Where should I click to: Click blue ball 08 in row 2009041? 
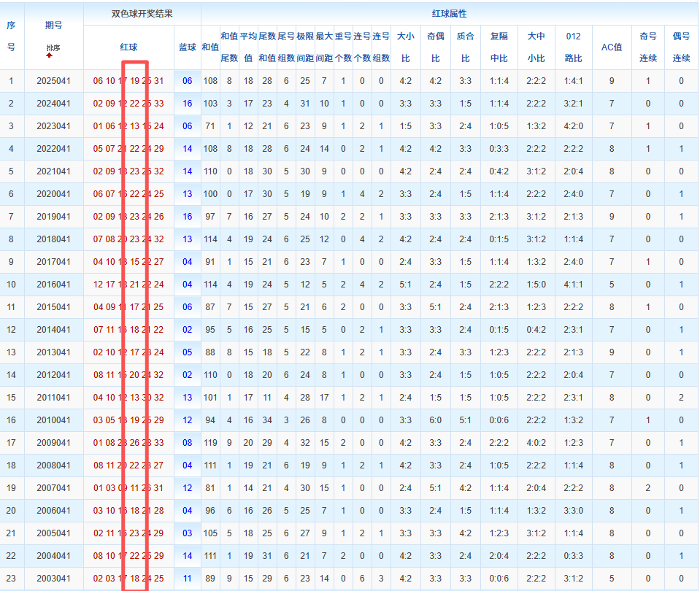click(188, 443)
